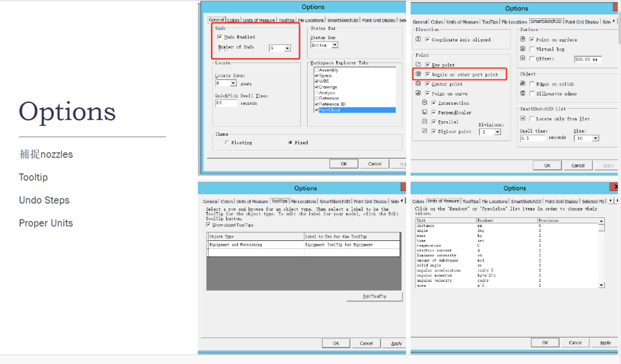
Task: Click units list scroll-up arrow
Action: click(601, 221)
